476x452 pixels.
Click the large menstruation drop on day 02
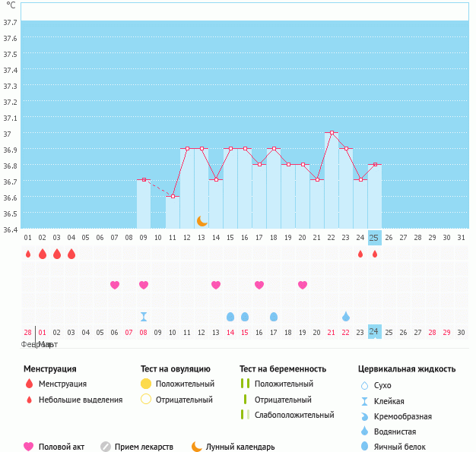point(43,254)
